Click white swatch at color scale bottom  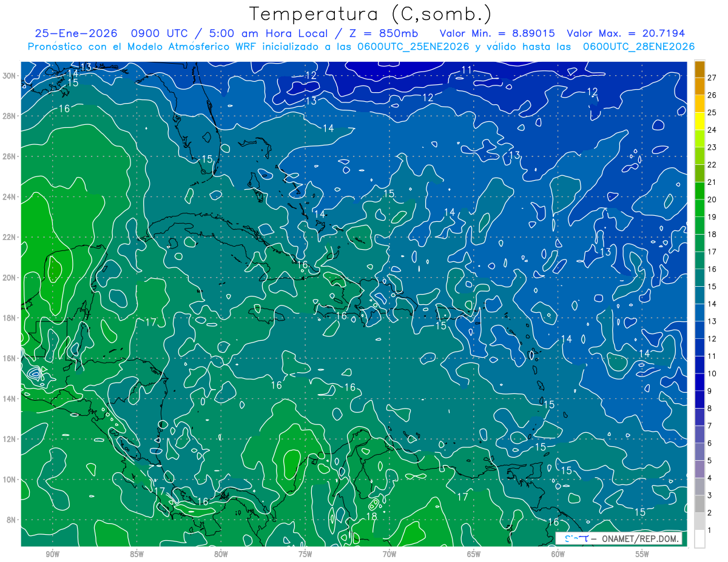tap(699, 538)
